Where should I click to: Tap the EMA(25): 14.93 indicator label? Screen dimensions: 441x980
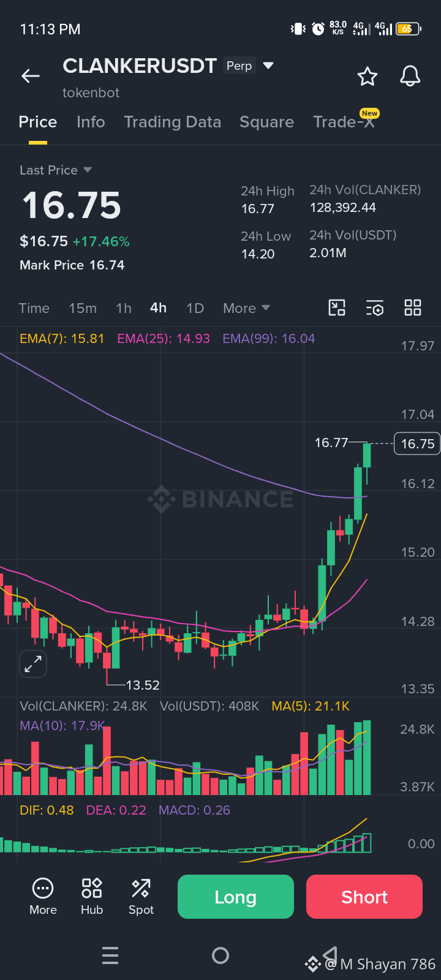coord(164,339)
